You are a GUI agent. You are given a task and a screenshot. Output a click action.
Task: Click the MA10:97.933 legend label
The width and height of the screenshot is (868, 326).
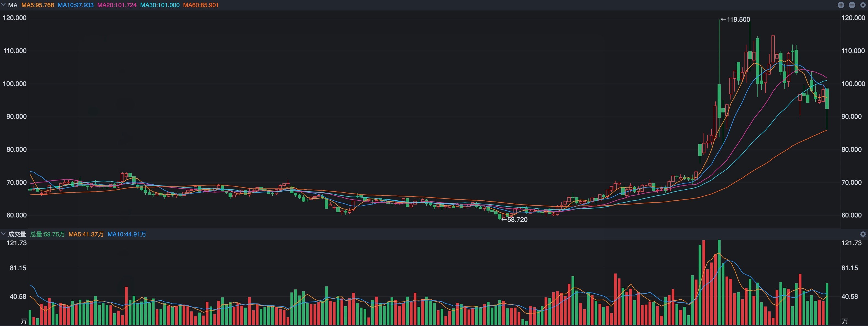[75, 5]
